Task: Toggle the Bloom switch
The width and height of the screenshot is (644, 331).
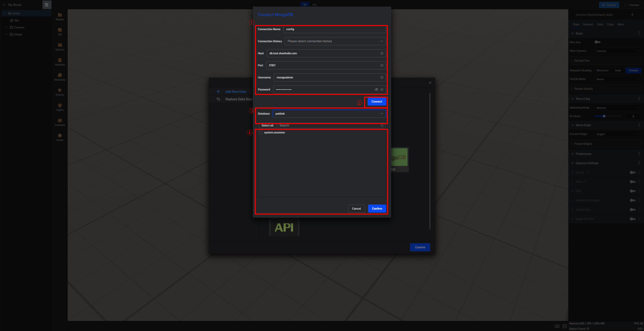Action: pos(633,172)
